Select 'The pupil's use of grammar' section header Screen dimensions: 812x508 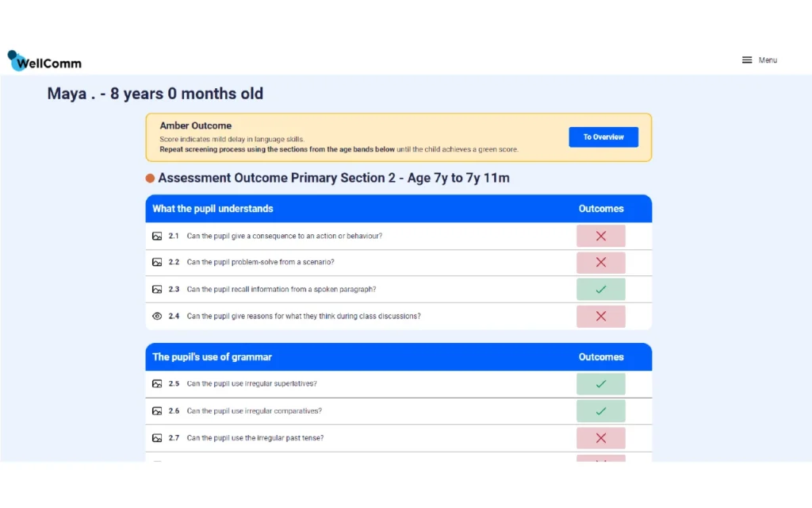pyautogui.click(x=212, y=357)
